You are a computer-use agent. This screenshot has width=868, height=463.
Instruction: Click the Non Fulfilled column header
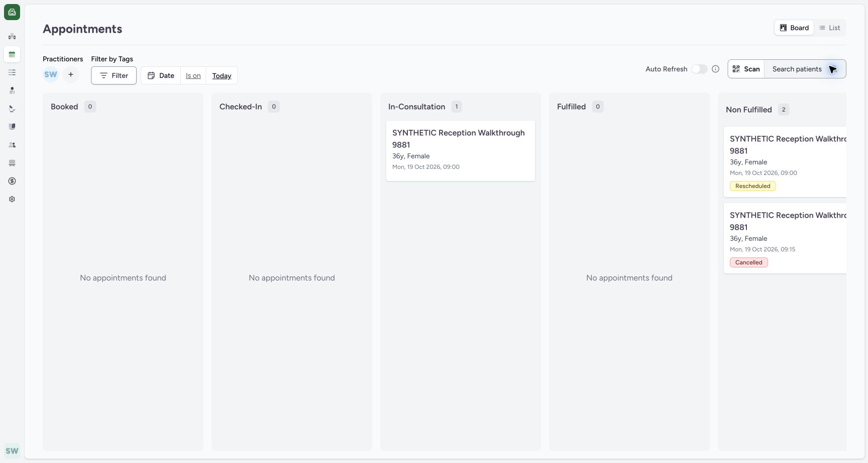tap(748, 110)
